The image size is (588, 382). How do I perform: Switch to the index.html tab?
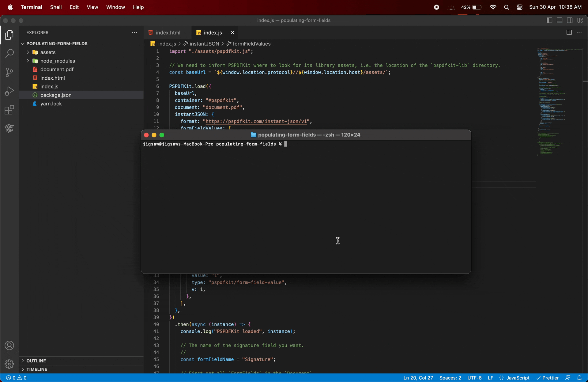tap(168, 32)
